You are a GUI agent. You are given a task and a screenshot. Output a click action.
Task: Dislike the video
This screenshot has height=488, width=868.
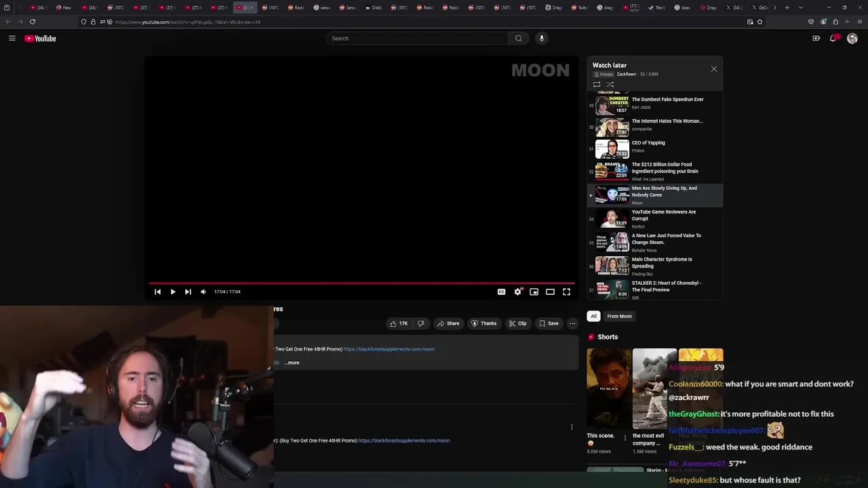coord(421,323)
